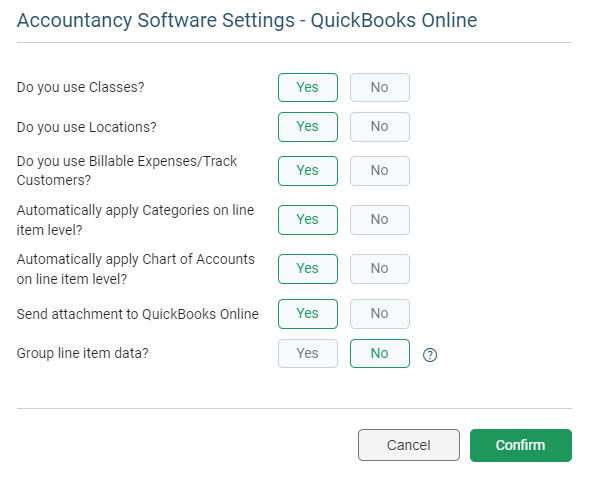Choose Yes for Do you use Locations
Viewport: 589px width, 479px height.
308,127
